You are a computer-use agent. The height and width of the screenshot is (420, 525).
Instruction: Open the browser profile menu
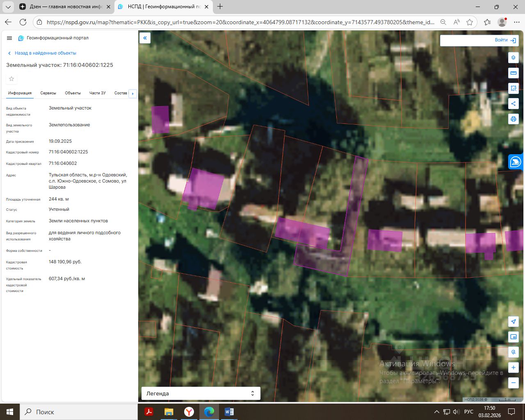click(502, 22)
